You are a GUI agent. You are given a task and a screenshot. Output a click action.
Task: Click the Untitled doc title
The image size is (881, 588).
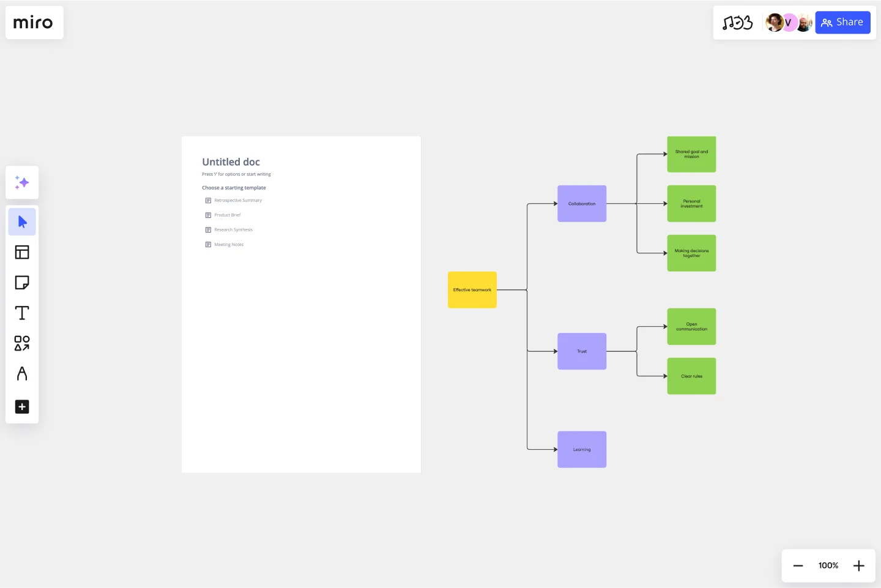coord(231,162)
